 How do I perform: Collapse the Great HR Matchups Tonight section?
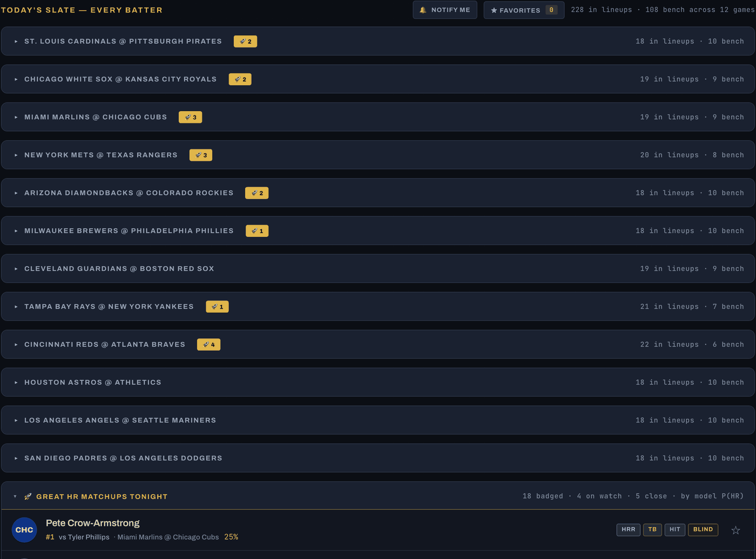(378, 496)
